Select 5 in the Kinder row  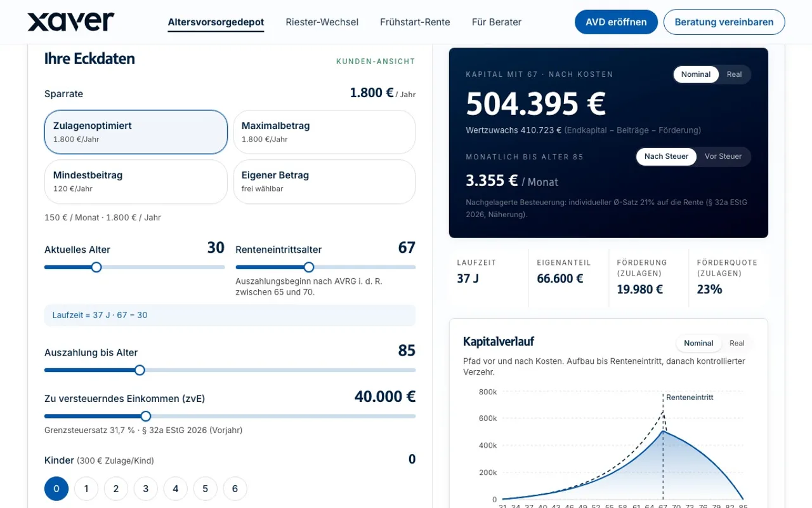[206, 488]
